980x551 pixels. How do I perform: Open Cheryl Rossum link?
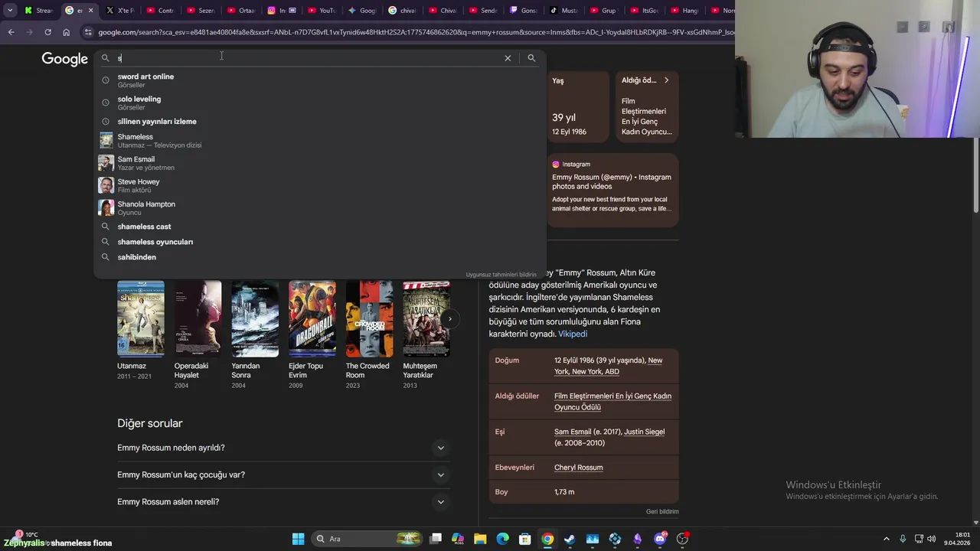pyautogui.click(x=578, y=468)
